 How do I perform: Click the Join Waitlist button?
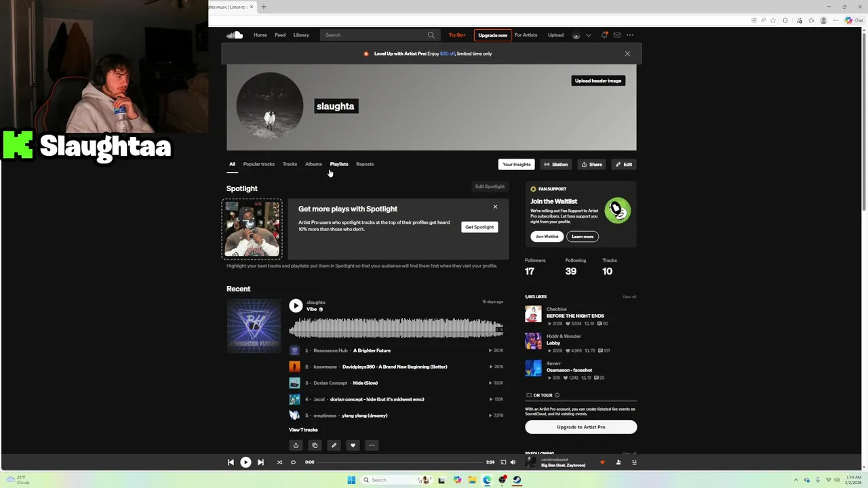pos(547,237)
